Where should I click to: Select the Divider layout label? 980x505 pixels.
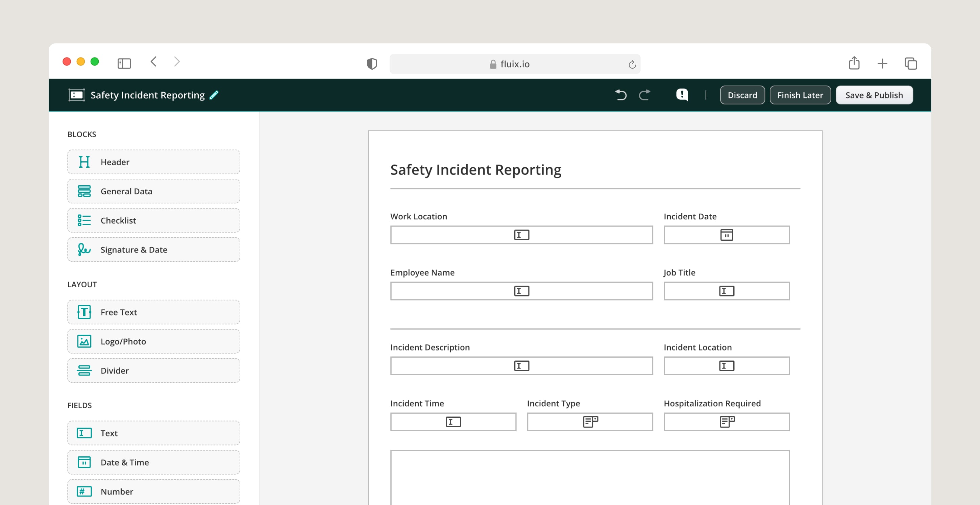(x=115, y=371)
